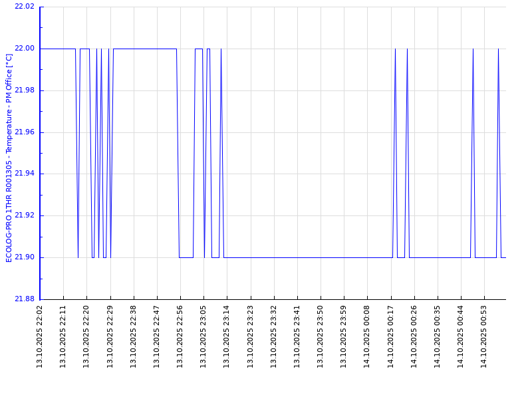Click the 14.10.2025 00:35 time label
This screenshot has height=399, width=532.
click(438, 336)
